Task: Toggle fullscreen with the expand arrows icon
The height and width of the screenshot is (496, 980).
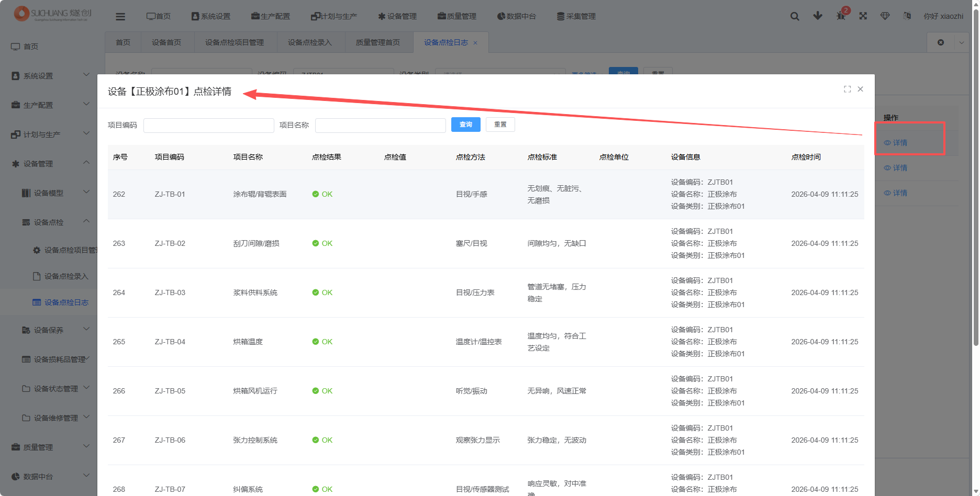Action: click(863, 16)
